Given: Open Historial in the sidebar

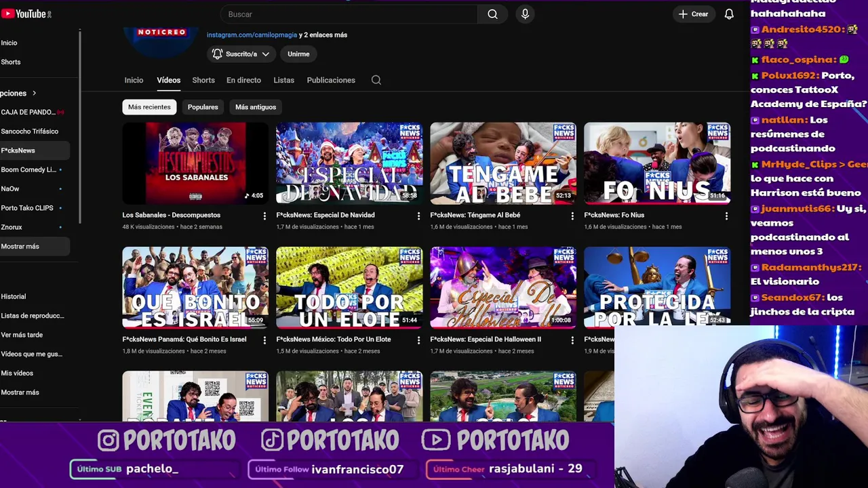Looking at the screenshot, I should point(14,296).
